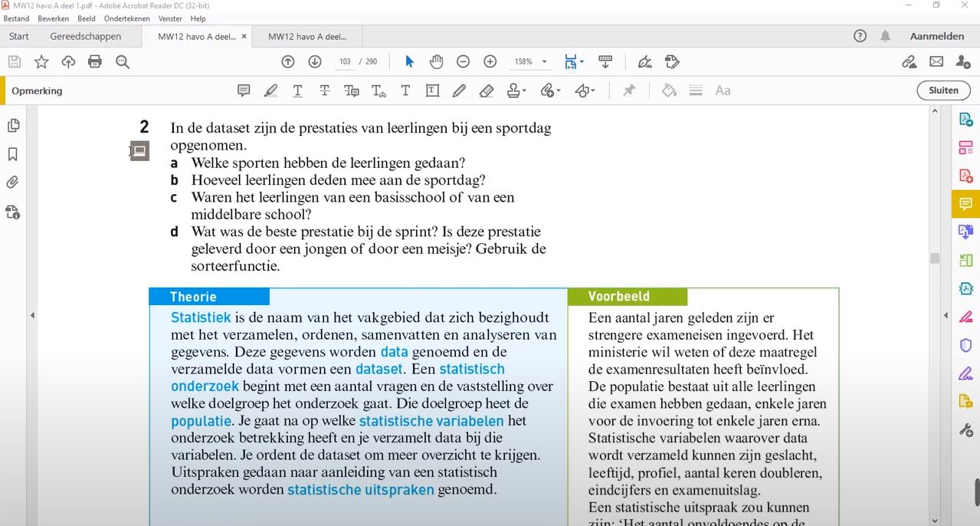Add a sticky note comment
Screen dimensions: 980x526
[244, 90]
